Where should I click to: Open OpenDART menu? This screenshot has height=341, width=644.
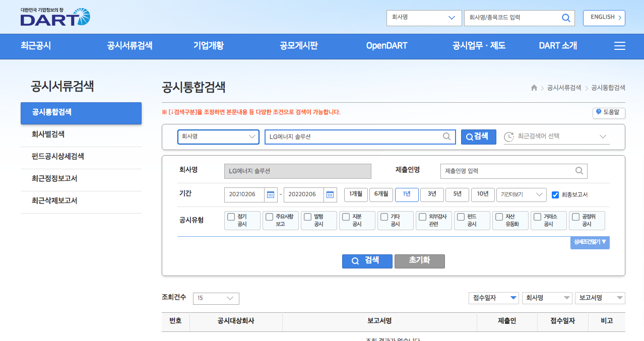point(387,46)
